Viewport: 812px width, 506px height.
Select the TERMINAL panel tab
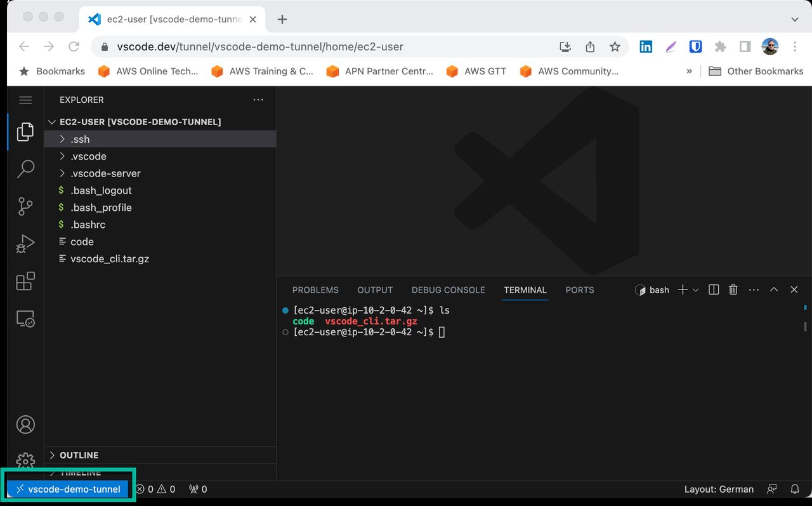tap(525, 290)
